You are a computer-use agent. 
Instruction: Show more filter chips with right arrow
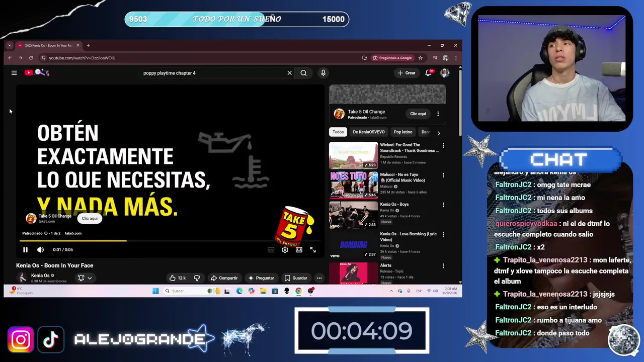tap(439, 133)
